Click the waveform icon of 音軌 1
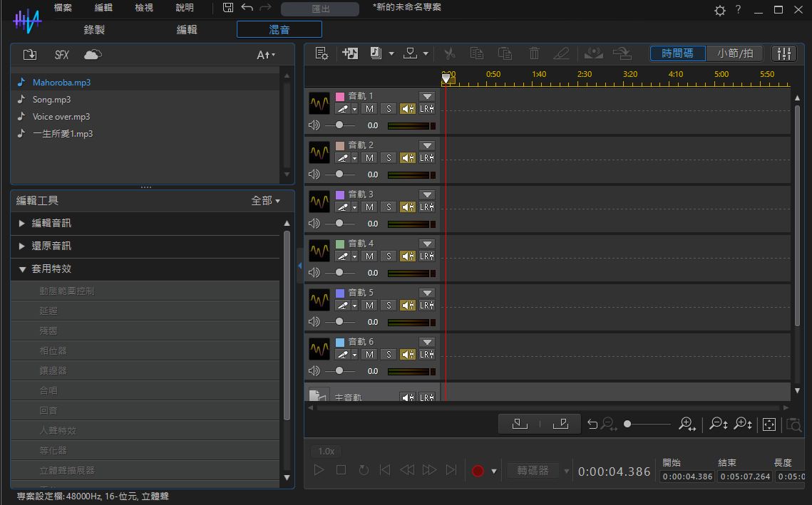The width and height of the screenshot is (812, 505). tap(319, 103)
